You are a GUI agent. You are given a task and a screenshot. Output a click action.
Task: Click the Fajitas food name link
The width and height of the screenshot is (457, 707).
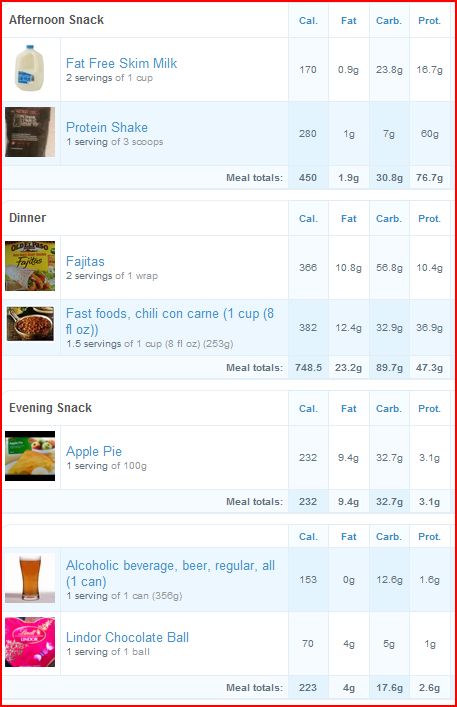[x=85, y=261]
